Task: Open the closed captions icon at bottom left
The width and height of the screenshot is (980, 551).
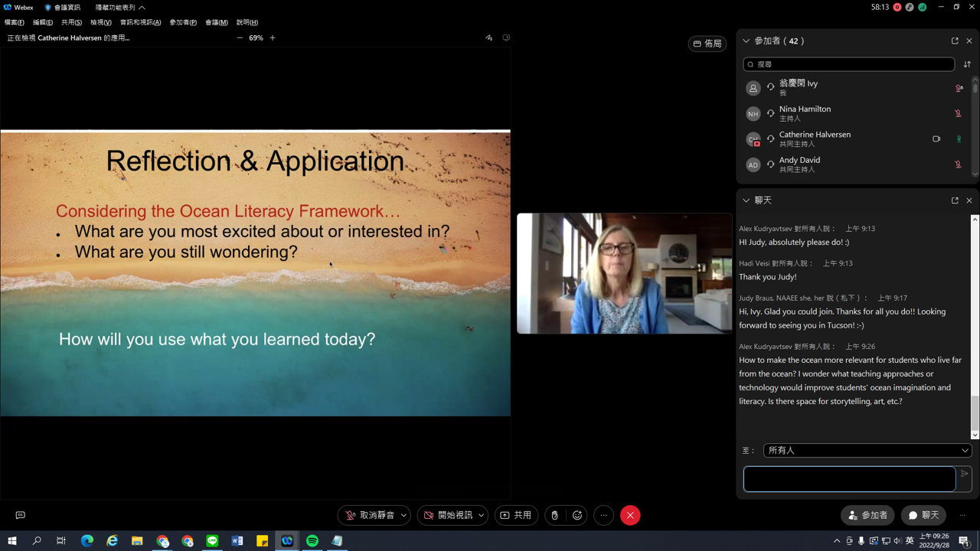Action: pos(21,515)
